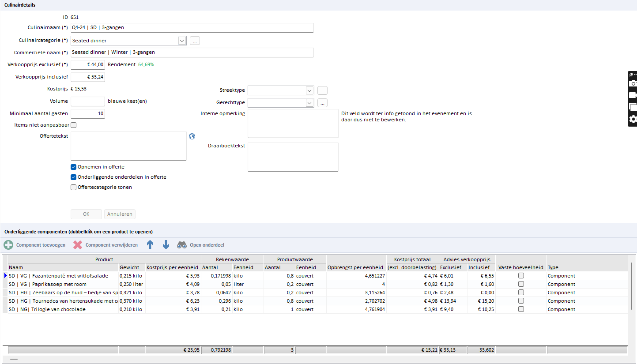Click Open onderdeel label
Screen dimensions: 637x364
tap(207, 245)
